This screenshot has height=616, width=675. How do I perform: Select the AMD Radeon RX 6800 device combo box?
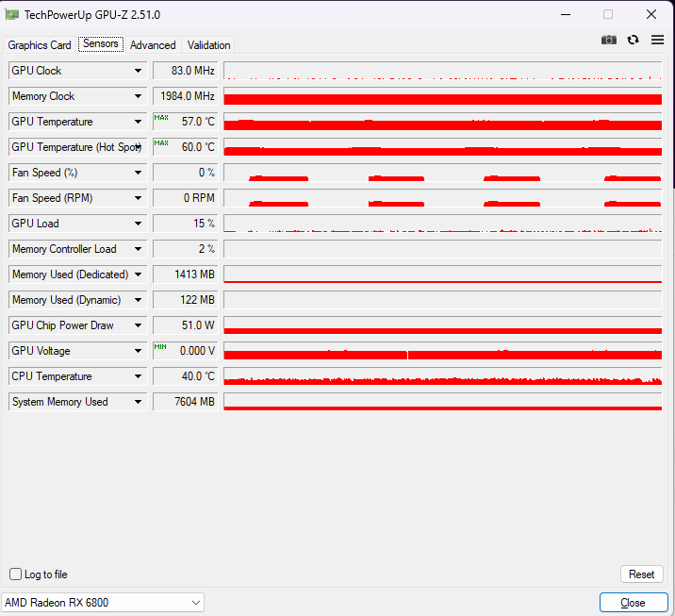point(103,602)
